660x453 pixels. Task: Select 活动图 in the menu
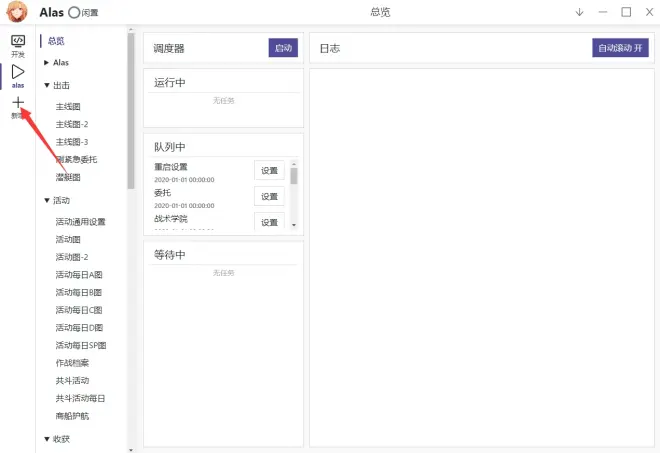point(68,240)
